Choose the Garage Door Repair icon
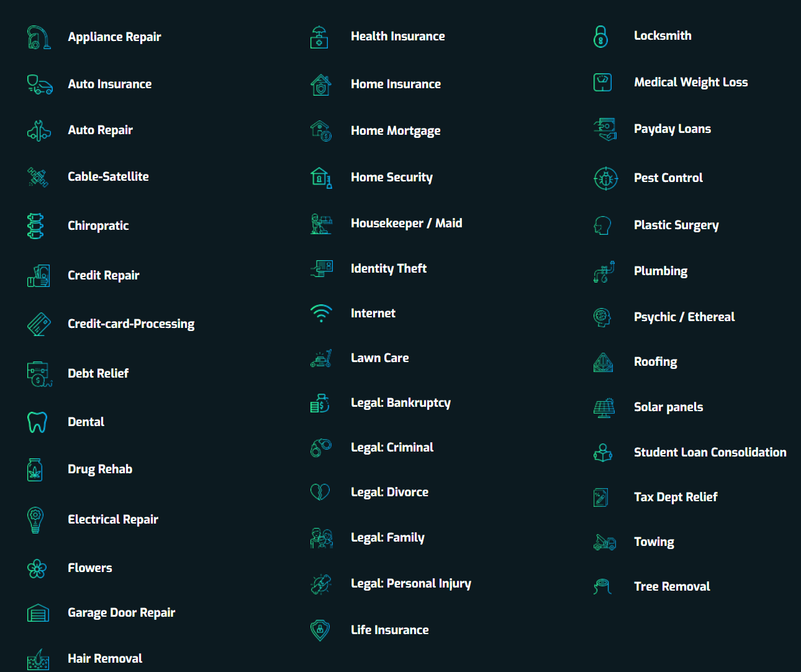 pos(38,613)
